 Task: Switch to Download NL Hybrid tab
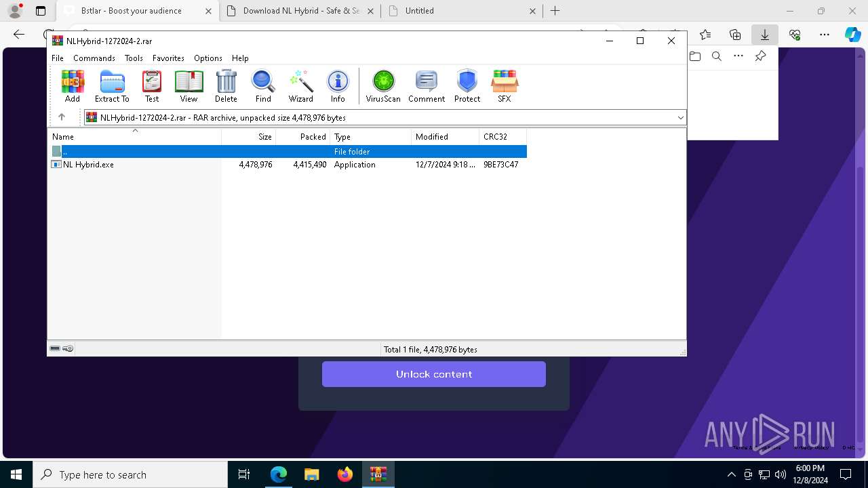pos(301,11)
